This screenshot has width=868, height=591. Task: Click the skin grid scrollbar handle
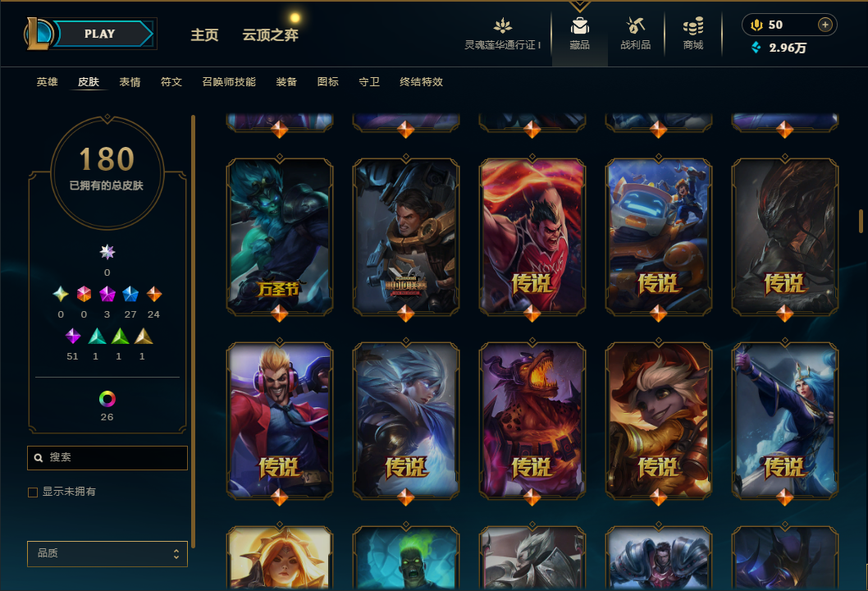tap(861, 221)
